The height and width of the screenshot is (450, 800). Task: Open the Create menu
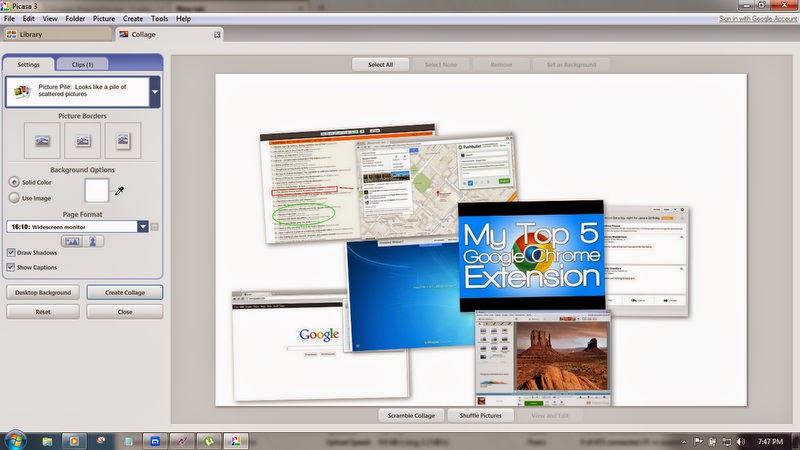(x=133, y=19)
